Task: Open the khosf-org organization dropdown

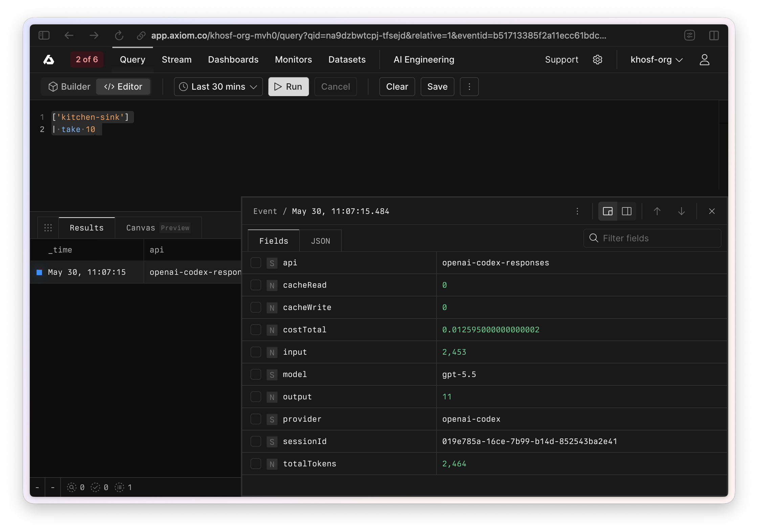Action: pyautogui.click(x=656, y=60)
